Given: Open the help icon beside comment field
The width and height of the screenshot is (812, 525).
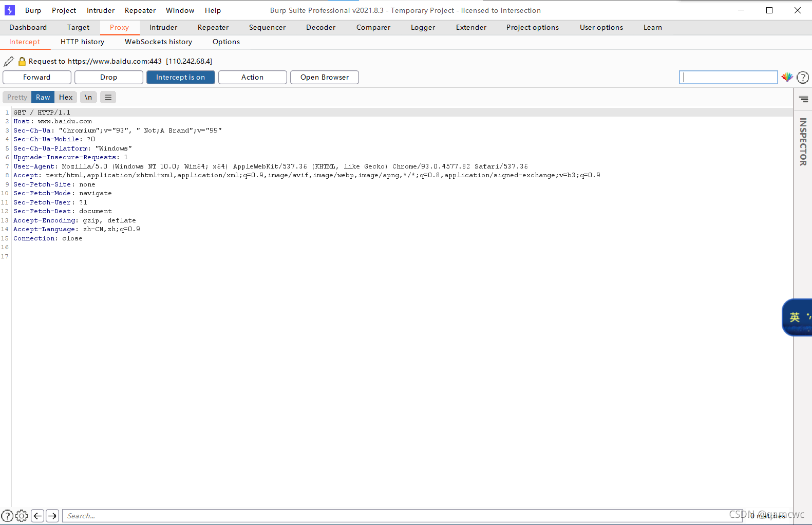Looking at the screenshot, I should tap(803, 78).
